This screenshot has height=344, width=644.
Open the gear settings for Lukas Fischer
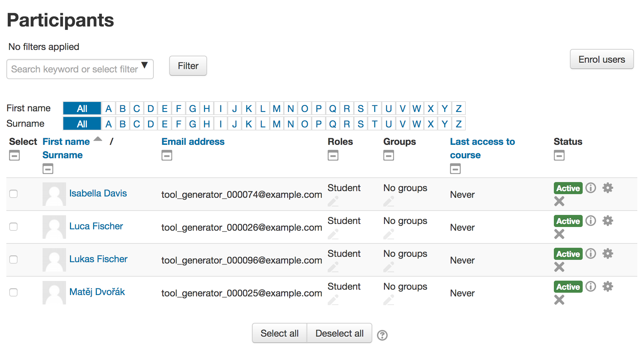[x=607, y=253]
